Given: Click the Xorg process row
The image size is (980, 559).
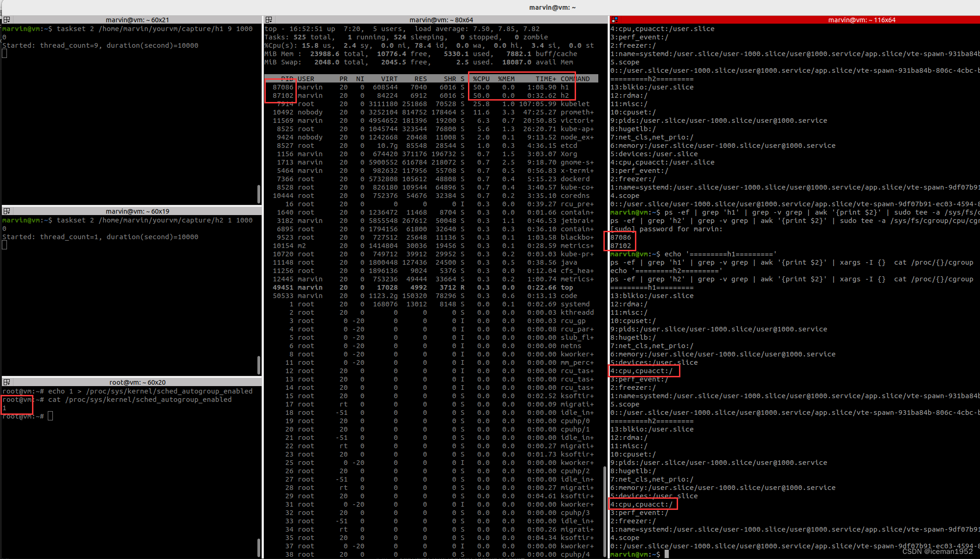Looking at the screenshot, I should pyautogui.click(x=431, y=154).
